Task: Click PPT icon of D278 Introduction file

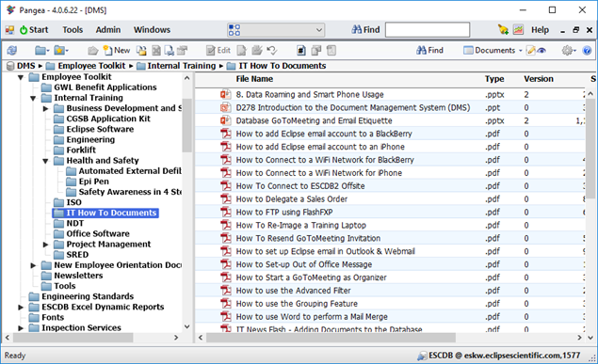Action: (225, 107)
